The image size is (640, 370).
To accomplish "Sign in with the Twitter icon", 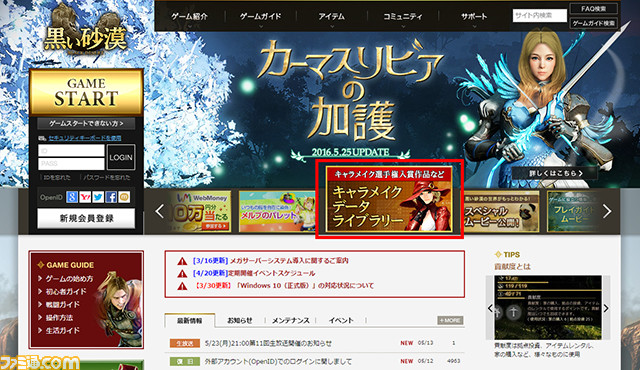I will (x=98, y=197).
